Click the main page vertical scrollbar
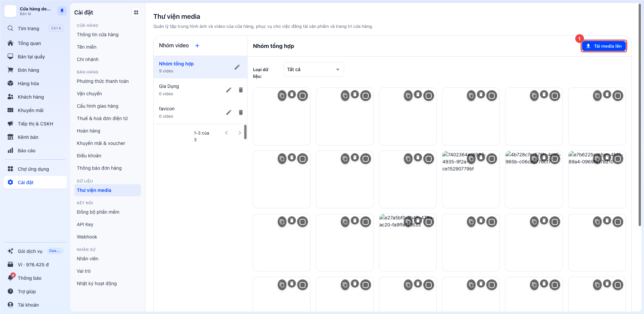The width and height of the screenshot is (644, 314). (x=640, y=114)
